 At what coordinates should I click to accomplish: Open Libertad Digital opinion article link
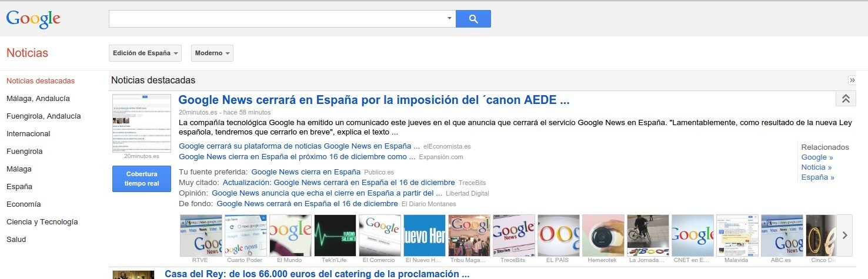[x=327, y=193]
